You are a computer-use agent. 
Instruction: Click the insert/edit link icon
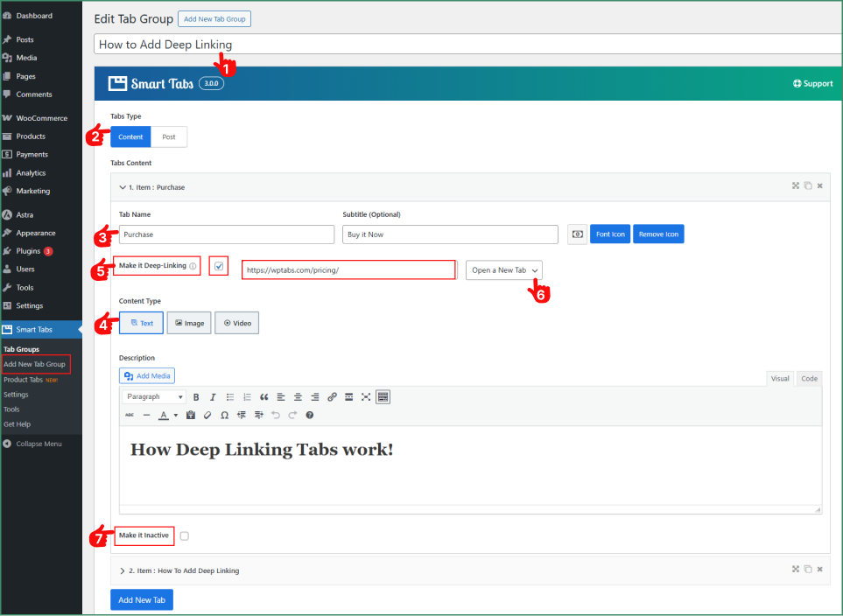(332, 397)
